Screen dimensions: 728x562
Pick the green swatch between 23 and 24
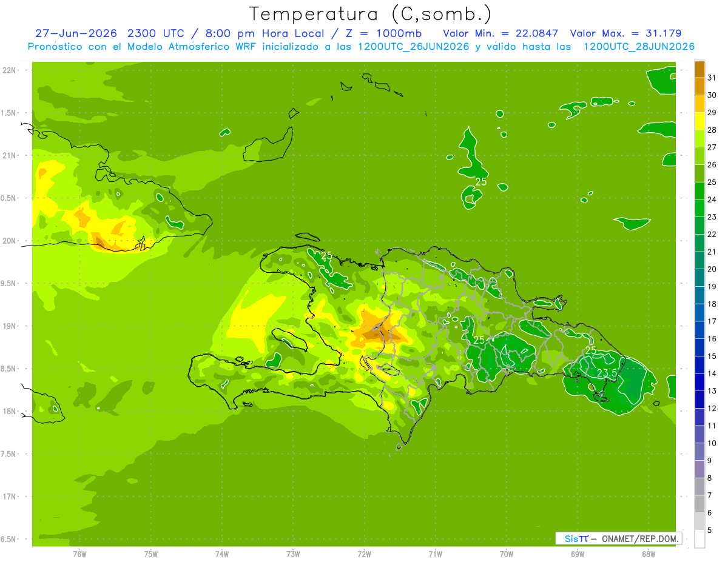click(699, 208)
